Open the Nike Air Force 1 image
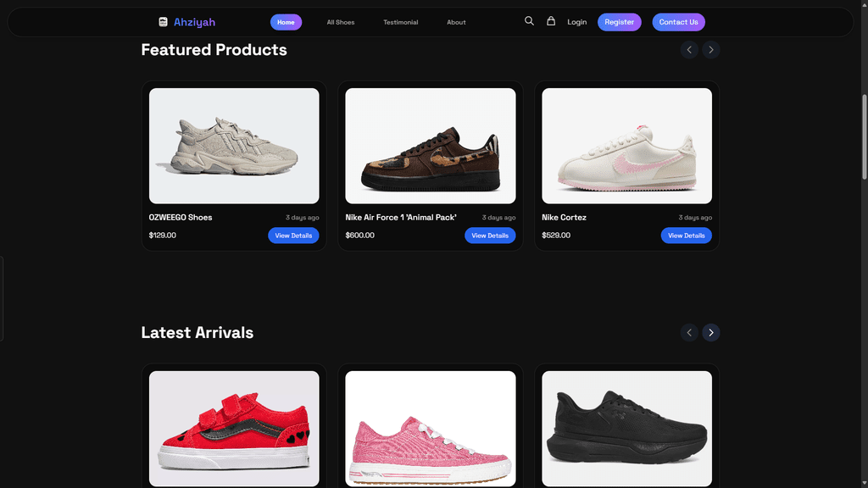This screenshot has width=868, height=488. (430, 146)
